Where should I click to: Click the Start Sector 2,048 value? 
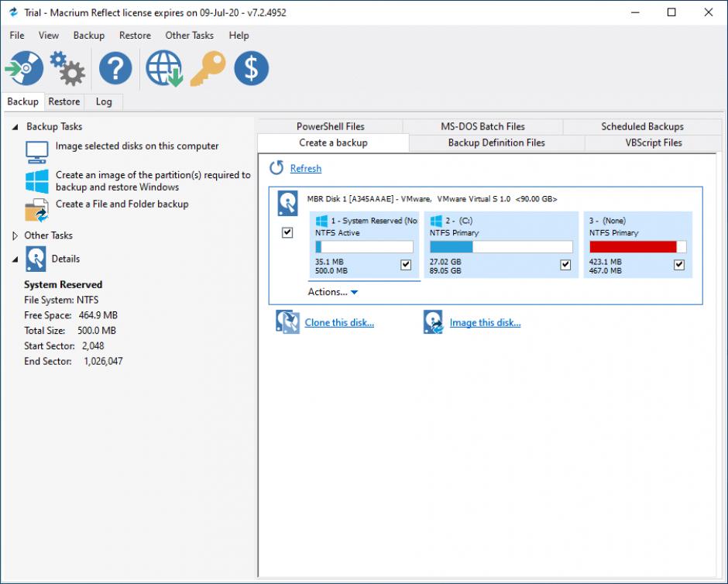tap(93, 346)
